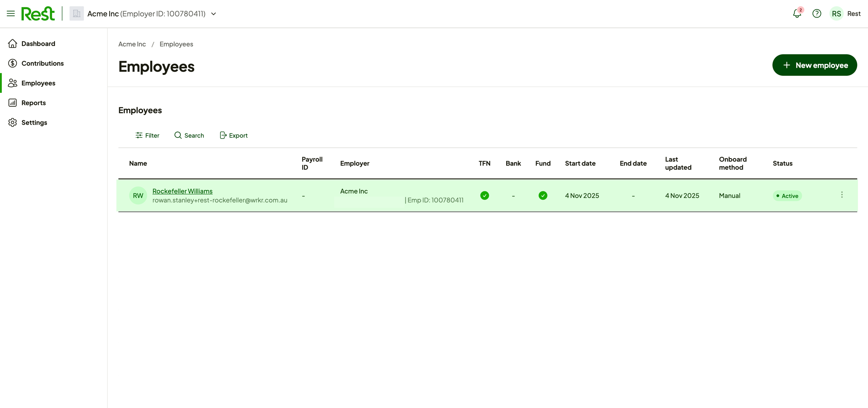Open three-dot menu for Rockefeller Williams
Image resolution: width=868 pixels, height=408 pixels.
tap(842, 195)
